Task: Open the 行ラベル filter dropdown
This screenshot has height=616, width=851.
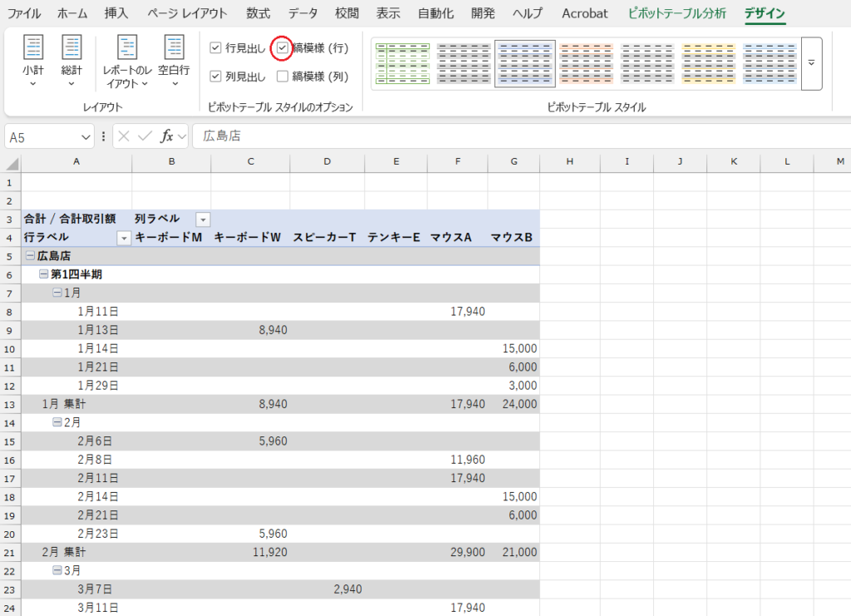Action: pos(124,238)
